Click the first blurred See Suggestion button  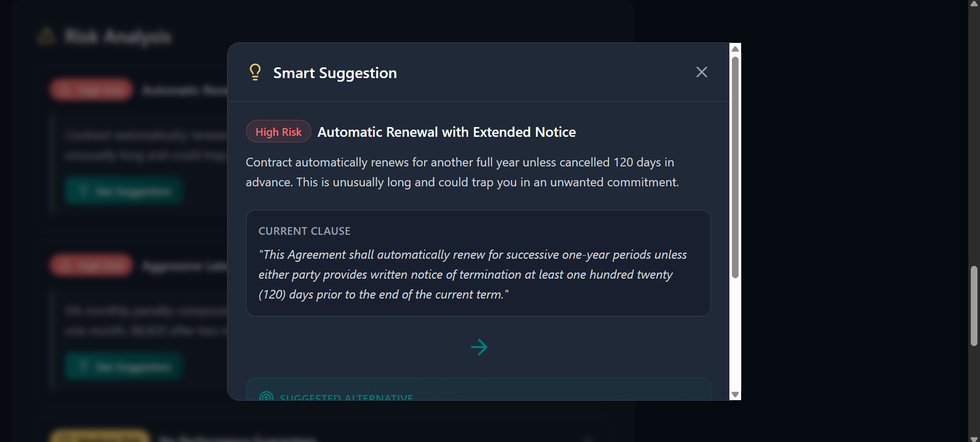[124, 191]
